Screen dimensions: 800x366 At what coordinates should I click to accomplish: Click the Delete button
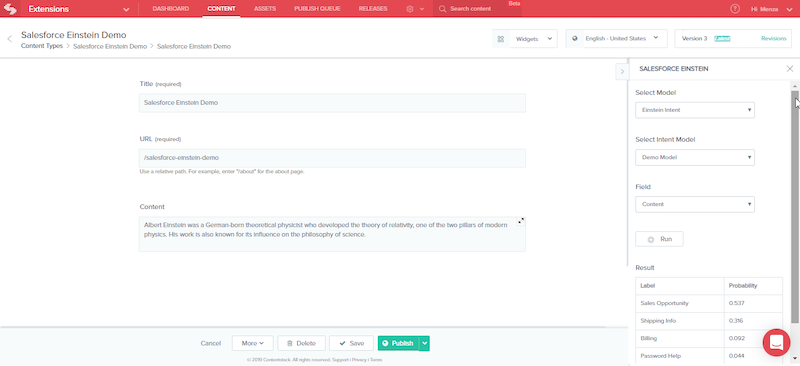tap(302, 343)
